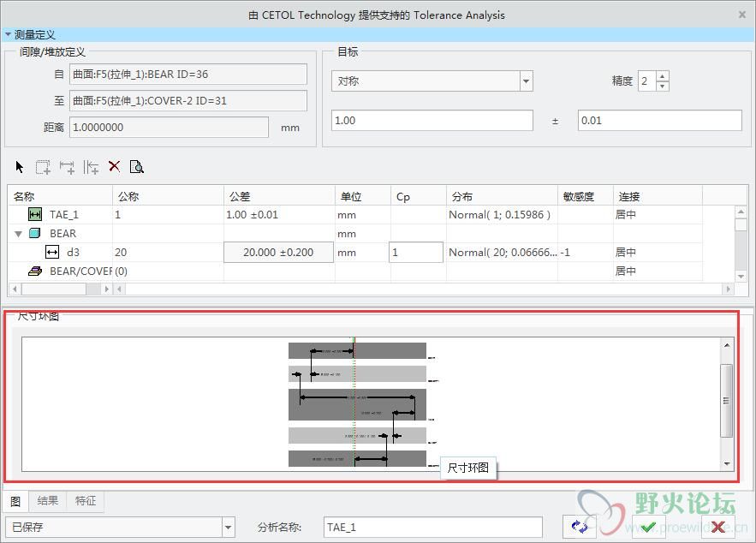Decrease the 精度 precision value
This screenshot has height=543, width=756.
point(663,86)
